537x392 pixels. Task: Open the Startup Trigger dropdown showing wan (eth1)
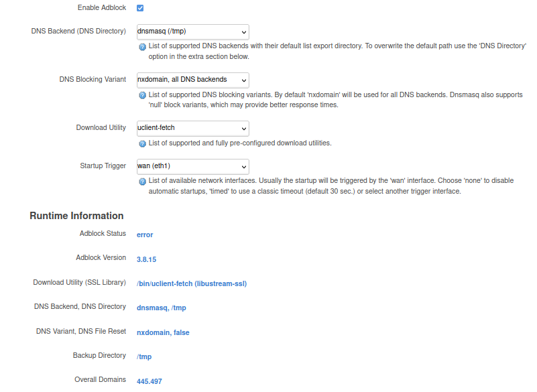(x=193, y=166)
